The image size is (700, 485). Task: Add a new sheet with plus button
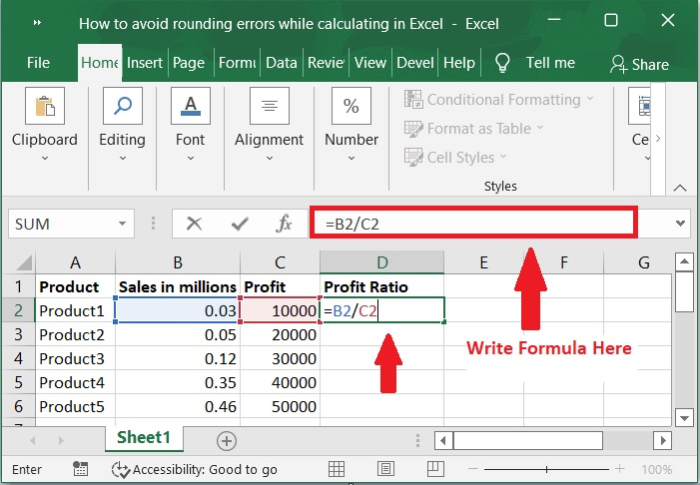click(226, 441)
